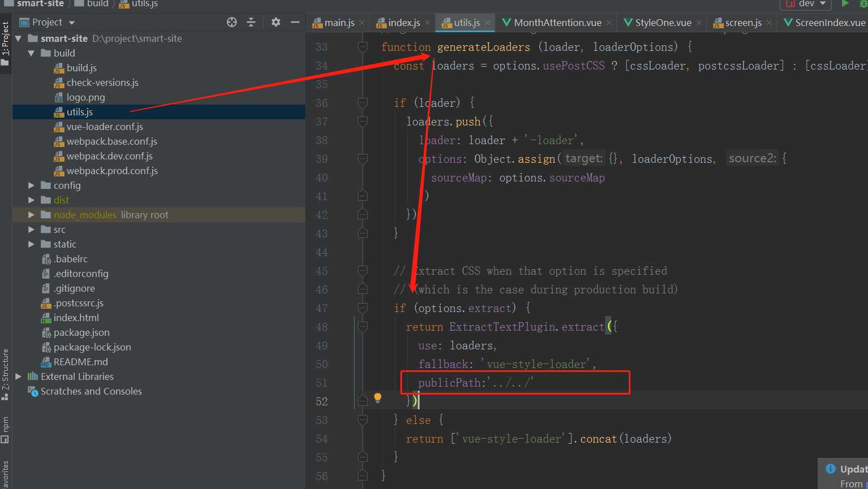Close the main.js tab
The image size is (868, 489).
(362, 23)
